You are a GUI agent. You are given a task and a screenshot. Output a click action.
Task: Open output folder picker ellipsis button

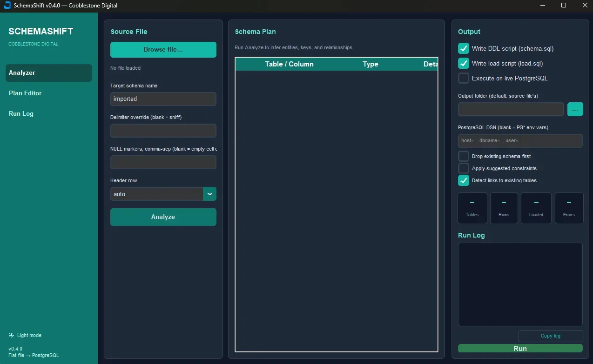[575, 109]
